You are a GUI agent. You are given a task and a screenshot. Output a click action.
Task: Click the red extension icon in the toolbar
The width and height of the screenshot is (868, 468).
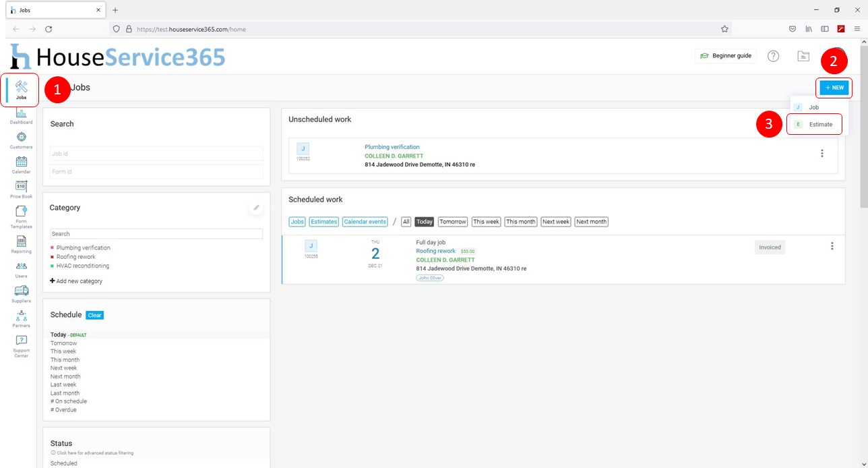pos(841,29)
